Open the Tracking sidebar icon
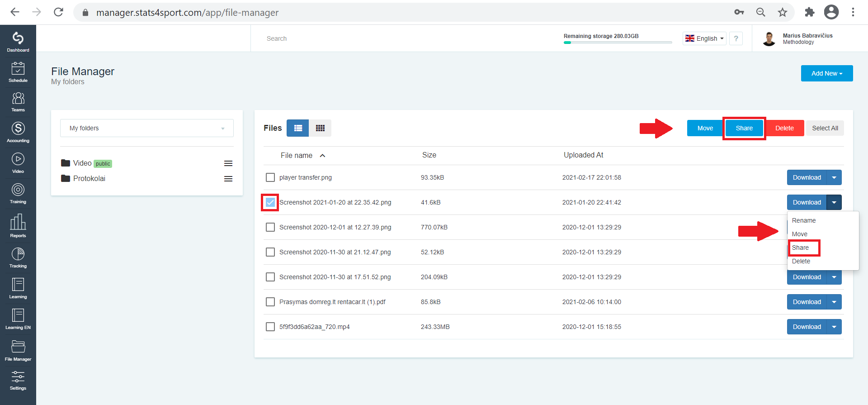Viewport: 868px width, 405px height. click(x=18, y=257)
